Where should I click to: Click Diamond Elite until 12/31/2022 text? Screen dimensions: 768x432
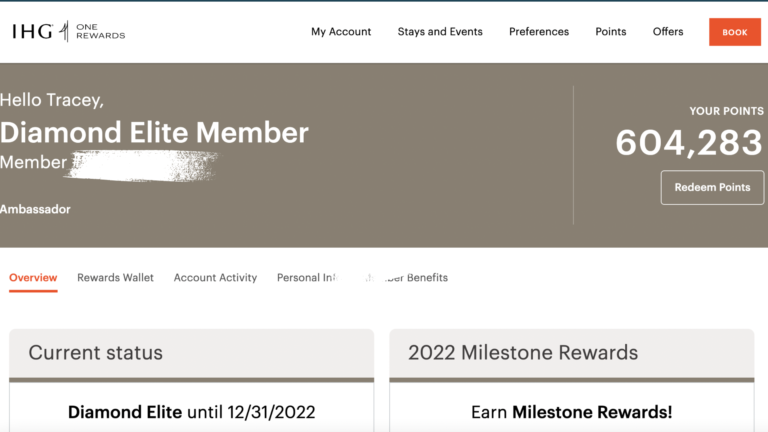click(192, 412)
